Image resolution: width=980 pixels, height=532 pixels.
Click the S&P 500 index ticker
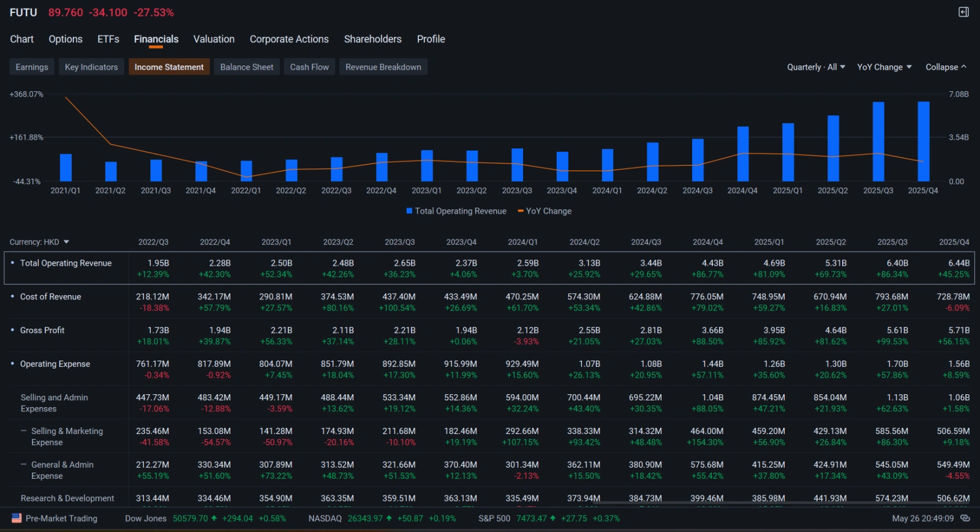pos(549,518)
